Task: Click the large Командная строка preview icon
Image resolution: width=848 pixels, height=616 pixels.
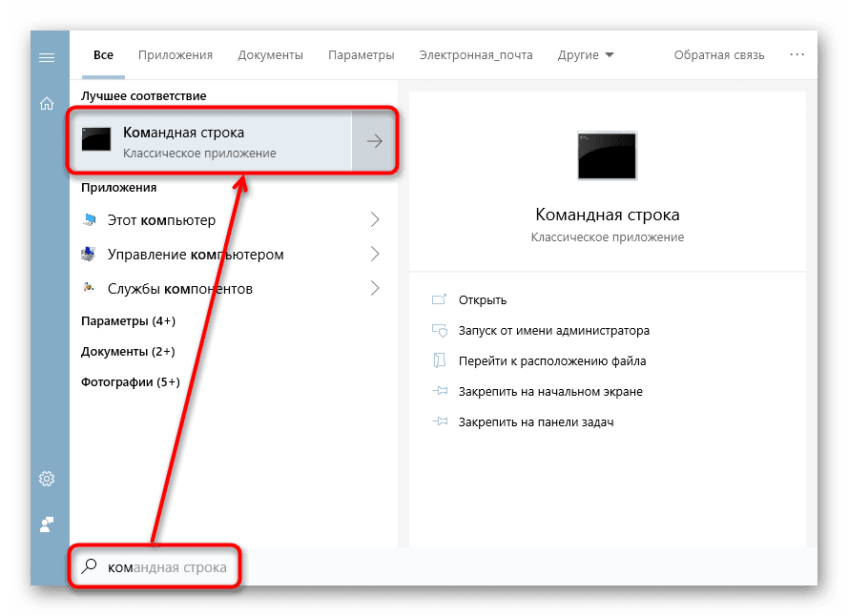Action: pos(607,155)
